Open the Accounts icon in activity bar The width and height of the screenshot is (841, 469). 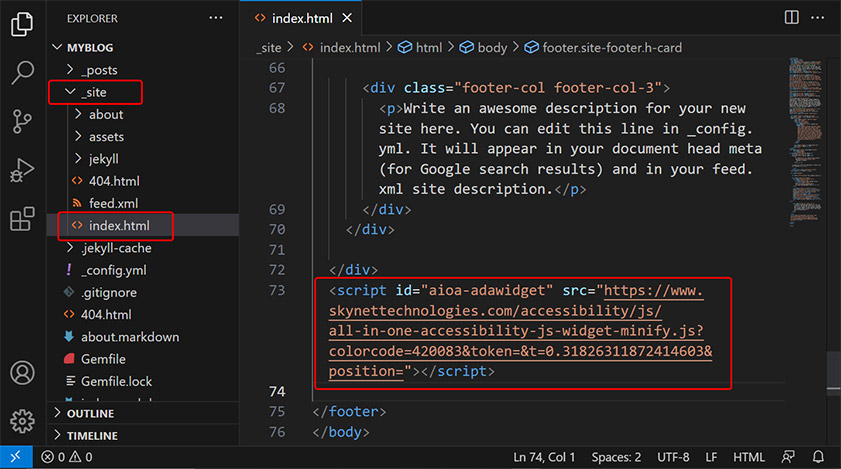[x=22, y=373]
